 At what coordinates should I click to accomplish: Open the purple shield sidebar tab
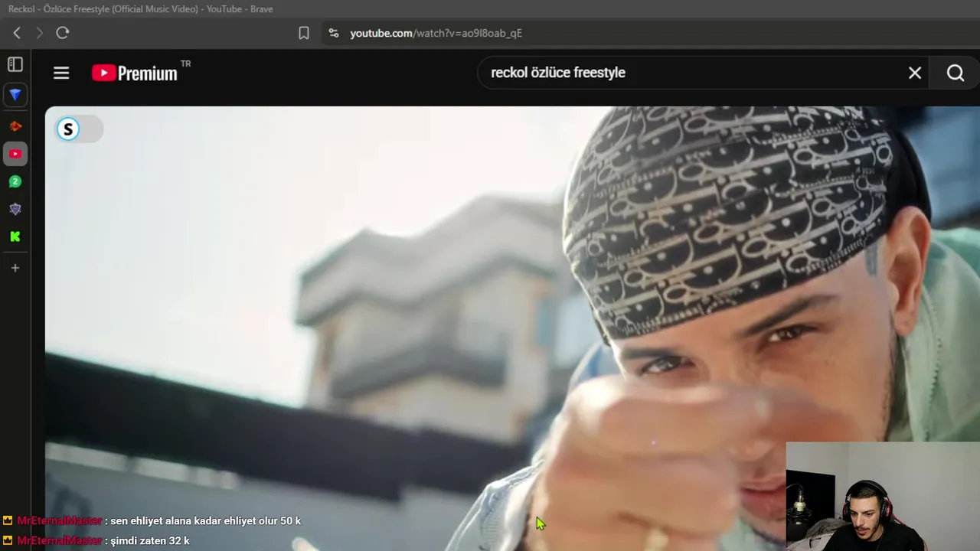coord(15,209)
